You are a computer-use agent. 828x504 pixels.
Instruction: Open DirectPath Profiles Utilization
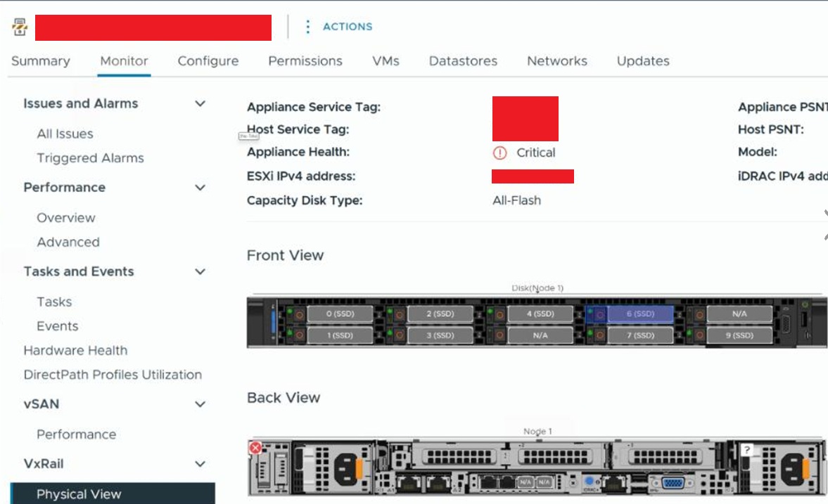click(113, 375)
